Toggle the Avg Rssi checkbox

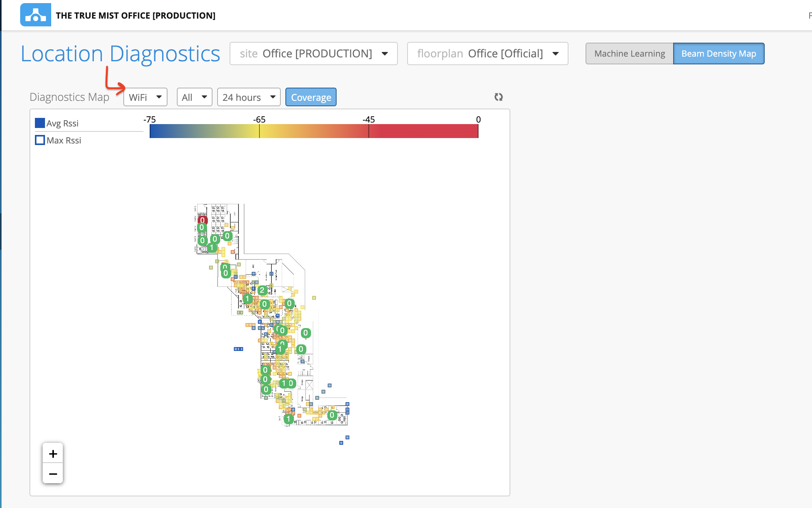click(40, 123)
